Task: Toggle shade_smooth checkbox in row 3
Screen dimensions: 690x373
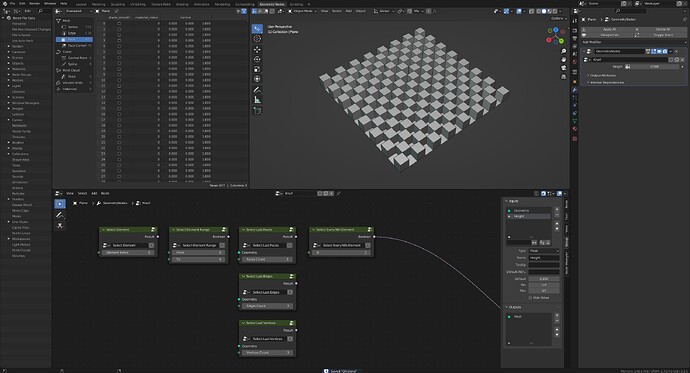Action: tap(119, 40)
